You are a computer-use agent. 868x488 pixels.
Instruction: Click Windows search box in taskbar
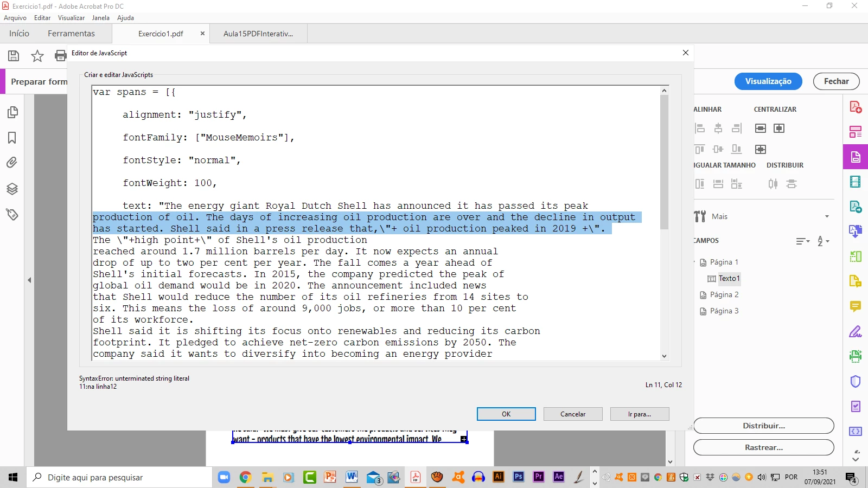coord(119,478)
